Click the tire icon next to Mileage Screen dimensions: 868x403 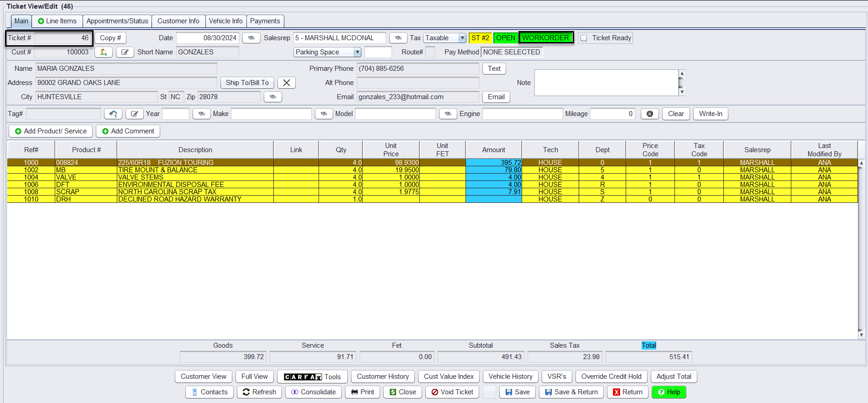tap(649, 114)
